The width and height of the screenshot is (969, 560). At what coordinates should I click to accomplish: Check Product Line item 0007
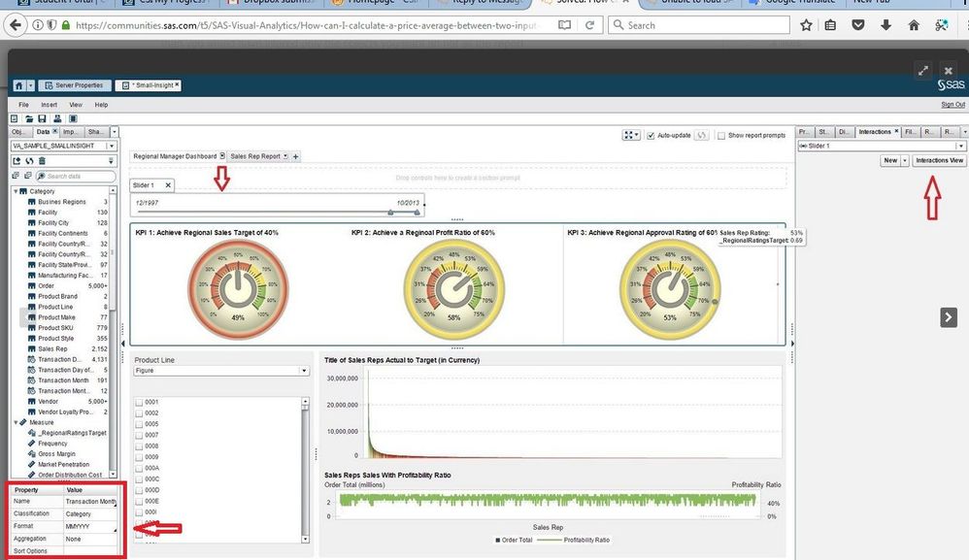(x=139, y=435)
